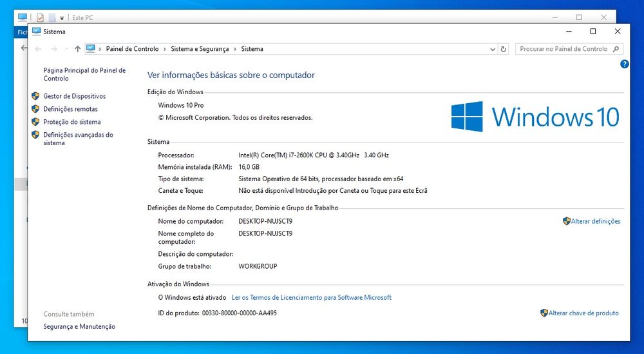Click the blue help question mark icon
This screenshot has height=354, width=644.
(x=624, y=64)
